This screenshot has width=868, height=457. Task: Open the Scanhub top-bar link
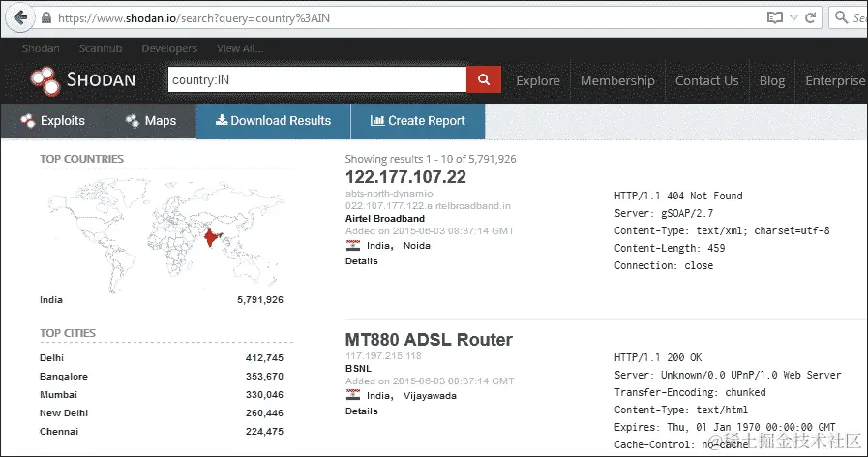click(101, 48)
